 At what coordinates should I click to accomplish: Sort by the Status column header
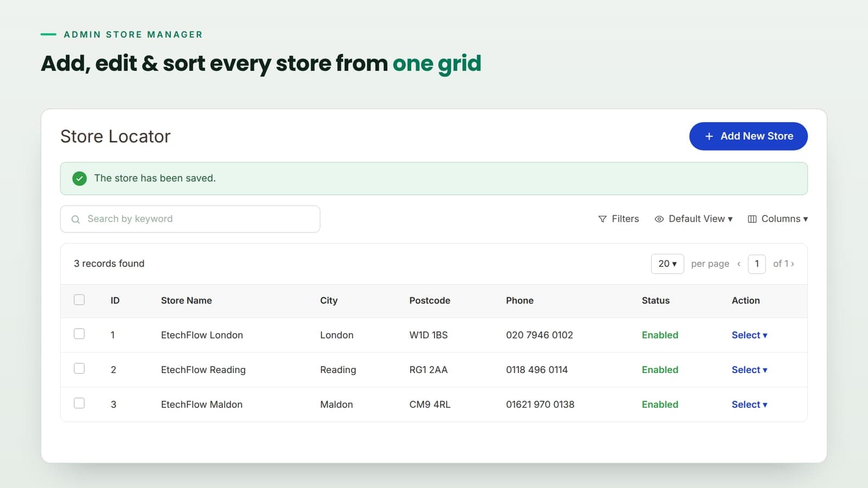[655, 300]
